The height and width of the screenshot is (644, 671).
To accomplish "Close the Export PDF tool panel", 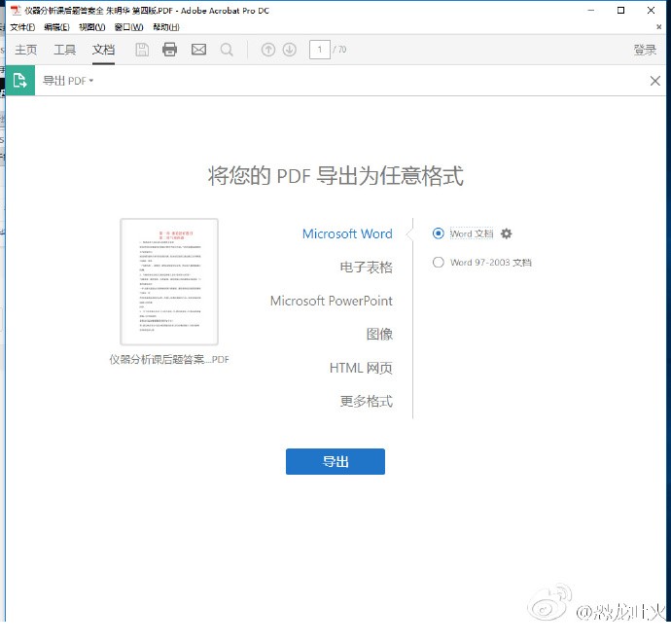I will pos(654,81).
